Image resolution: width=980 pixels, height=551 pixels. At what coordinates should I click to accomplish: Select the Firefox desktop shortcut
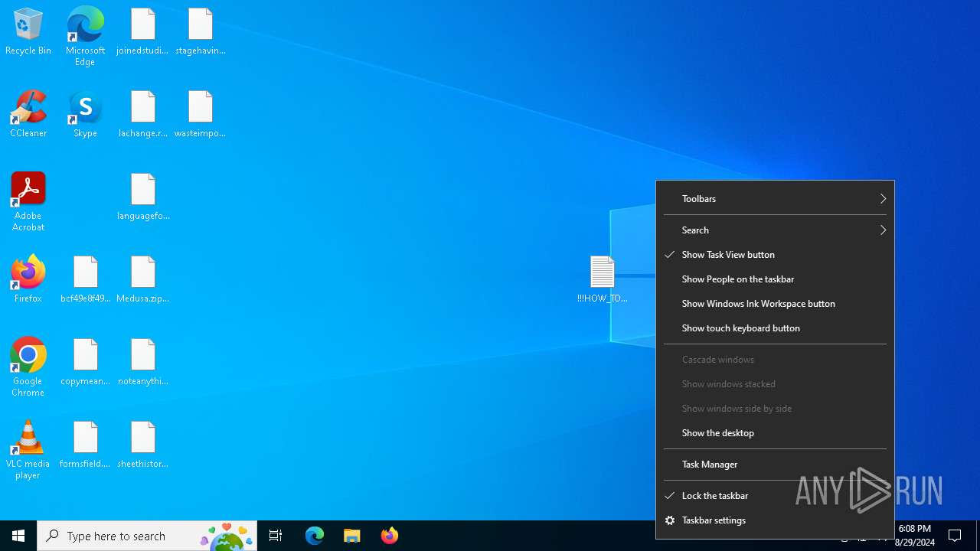tap(28, 280)
